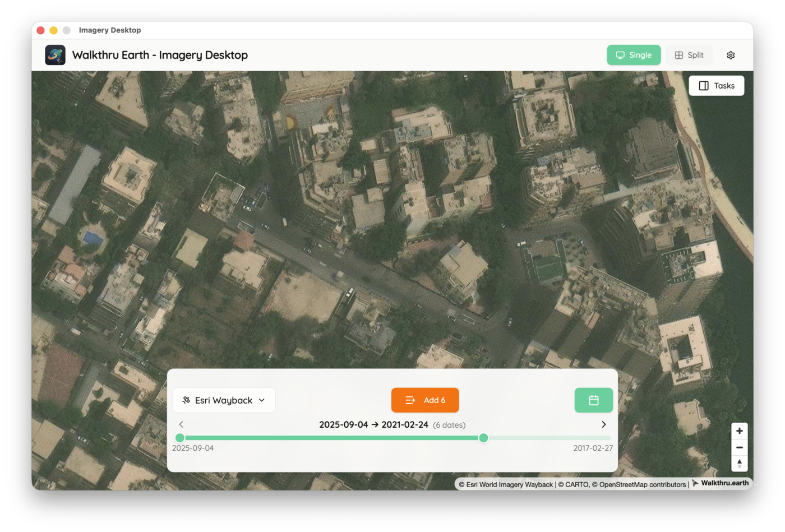This screenshot has height=532, width=785.
Task: Click the right slider handle at 2021-02-24
Action: click(x=483, y=438)
